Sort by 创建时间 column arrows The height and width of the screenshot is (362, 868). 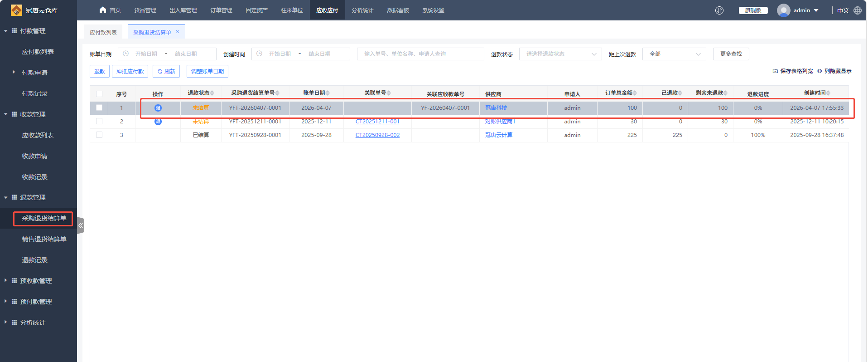828,93
